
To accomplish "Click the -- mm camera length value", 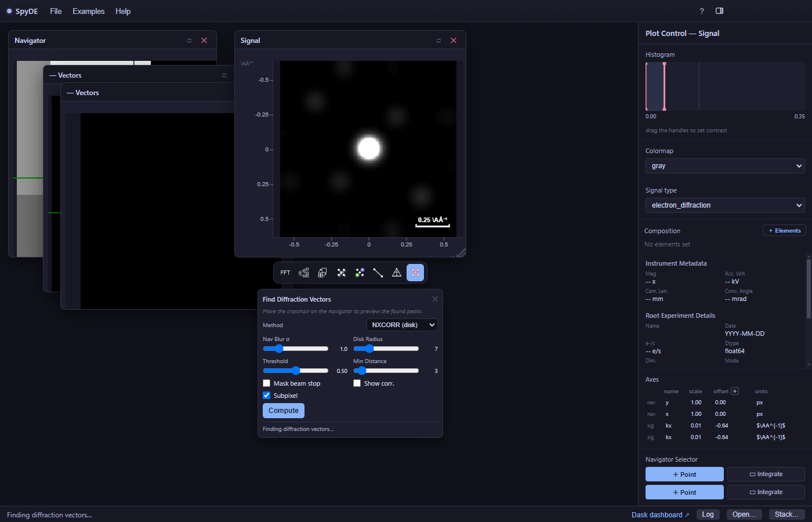I will [654, 299].
